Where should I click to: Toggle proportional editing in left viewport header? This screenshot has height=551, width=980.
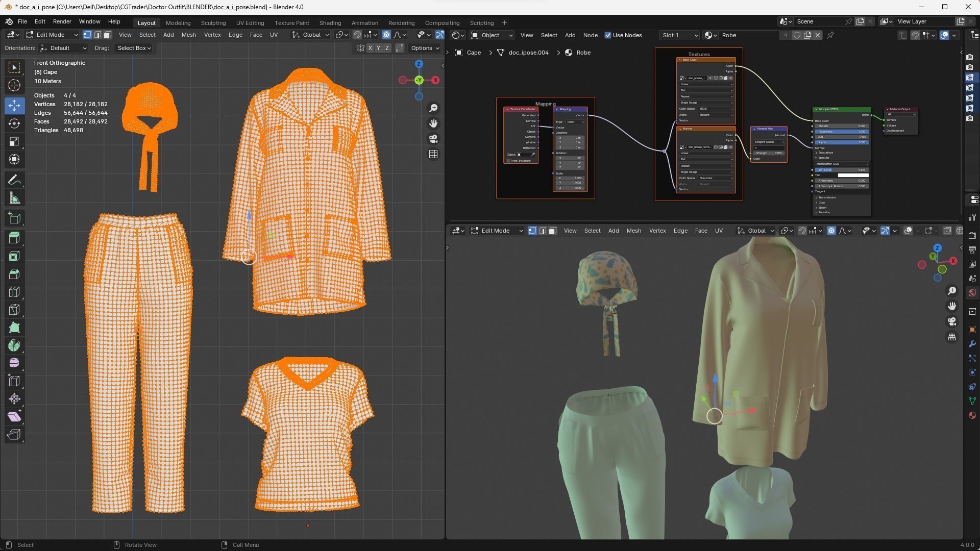point(386,35)
